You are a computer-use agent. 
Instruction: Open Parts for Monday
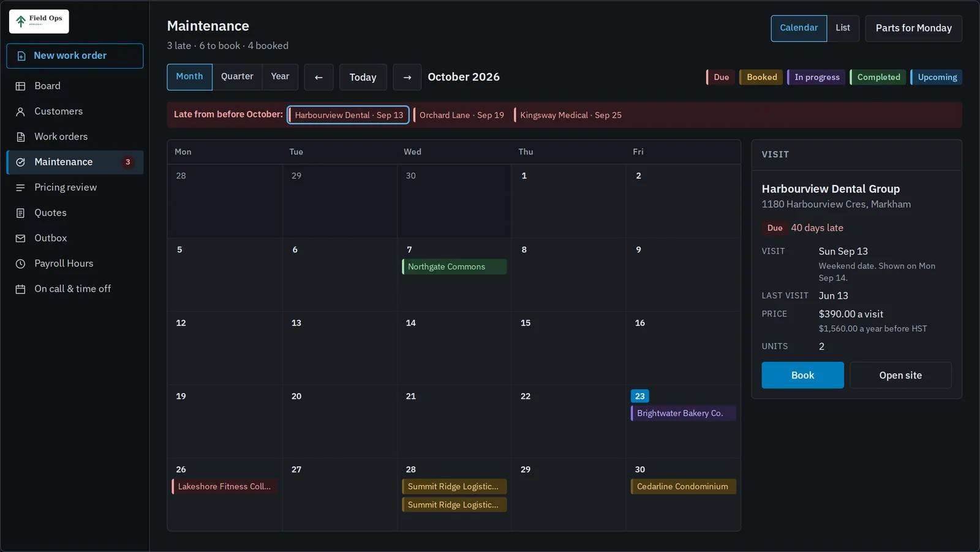[913, 28]
